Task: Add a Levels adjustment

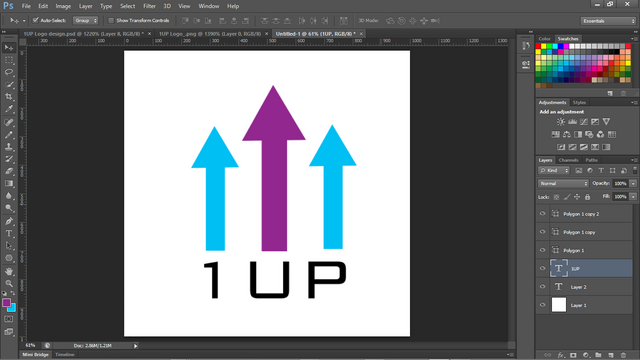Action: (x=572, y=122)
